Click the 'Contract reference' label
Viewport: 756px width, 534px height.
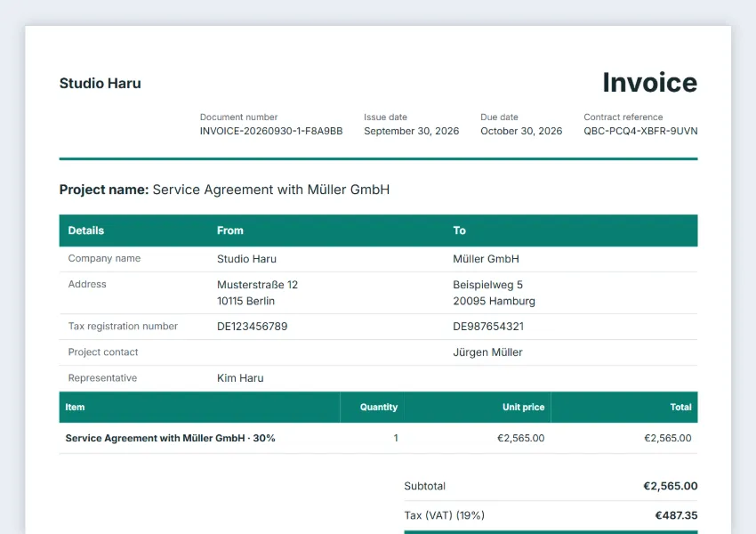click(623, 117)
